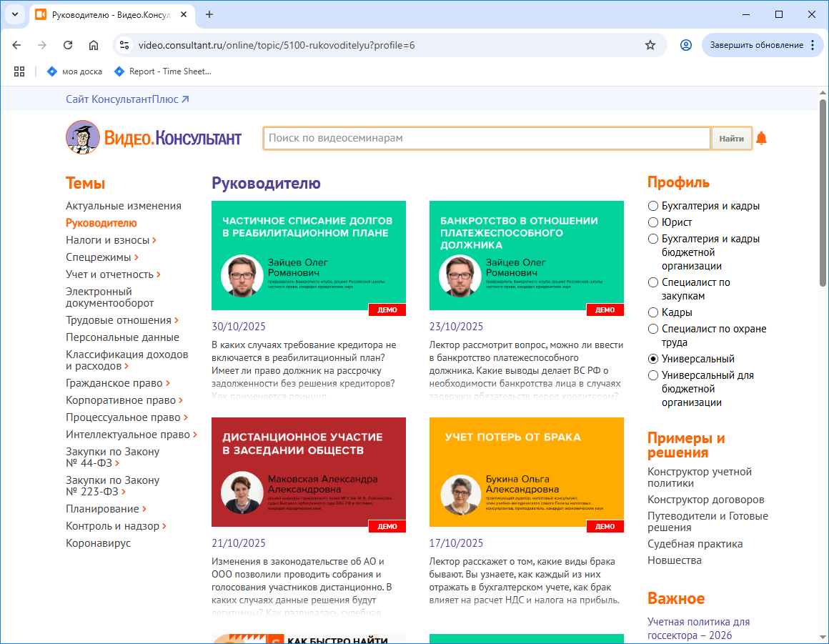Open the new tab plus icon

point(209,14)
